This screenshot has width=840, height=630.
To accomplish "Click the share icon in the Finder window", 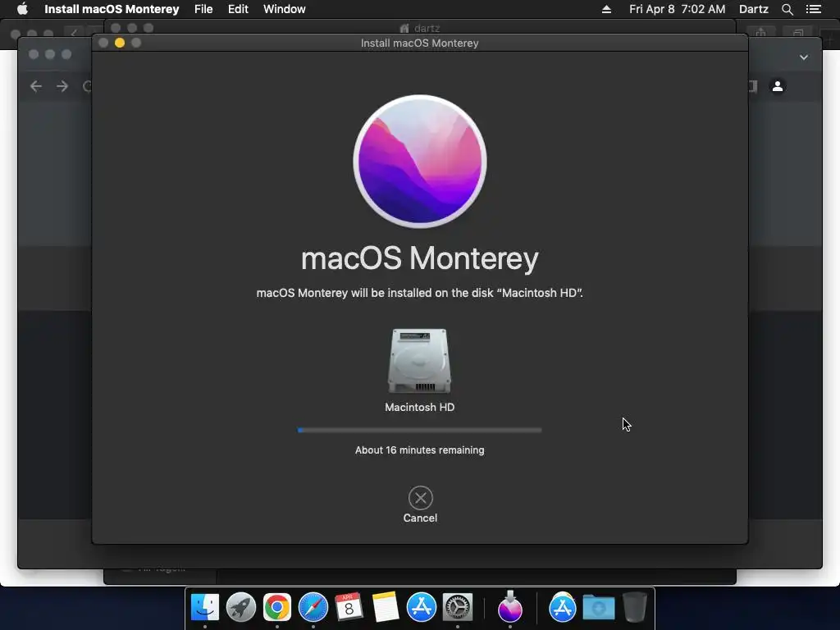I will pos(760,33).
